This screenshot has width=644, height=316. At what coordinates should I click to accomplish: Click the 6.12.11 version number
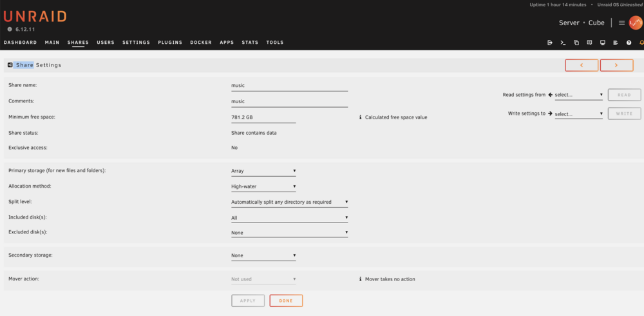24,30
